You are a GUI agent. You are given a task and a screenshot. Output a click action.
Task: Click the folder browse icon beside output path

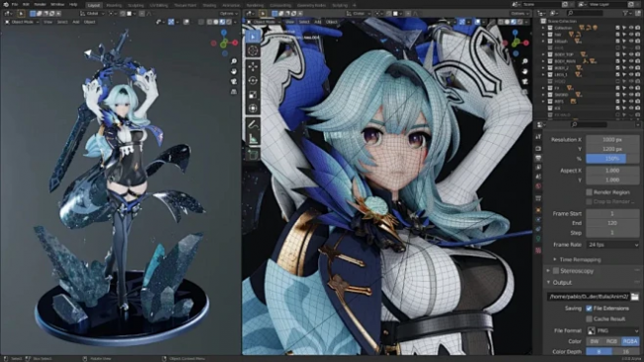[635, 297]
